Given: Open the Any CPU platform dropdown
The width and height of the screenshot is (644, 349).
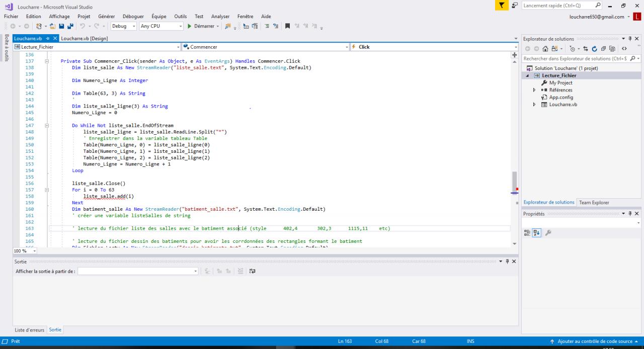Looking at the screenshot, I should click(161, 26).
